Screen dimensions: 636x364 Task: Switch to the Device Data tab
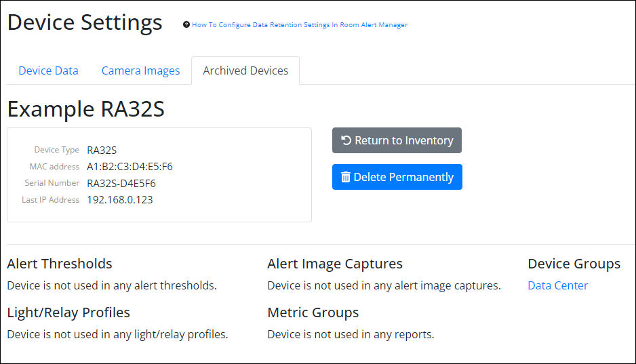48,70
